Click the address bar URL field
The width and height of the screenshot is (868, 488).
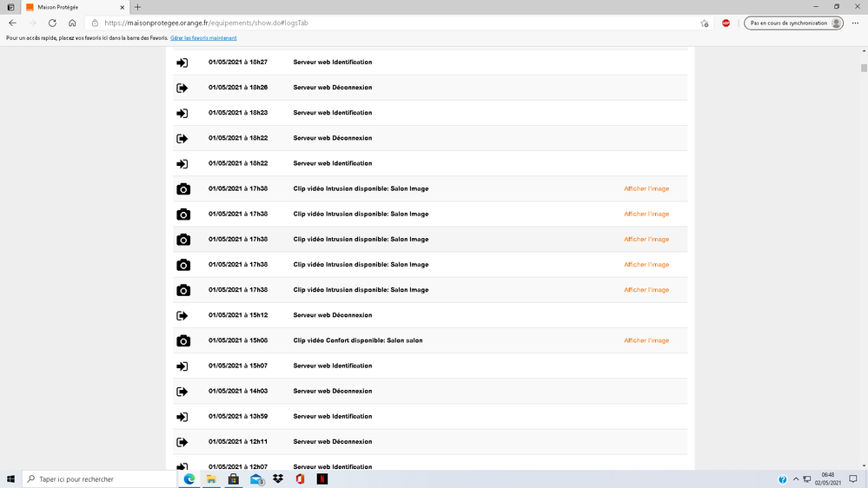[x=391, y=23]
